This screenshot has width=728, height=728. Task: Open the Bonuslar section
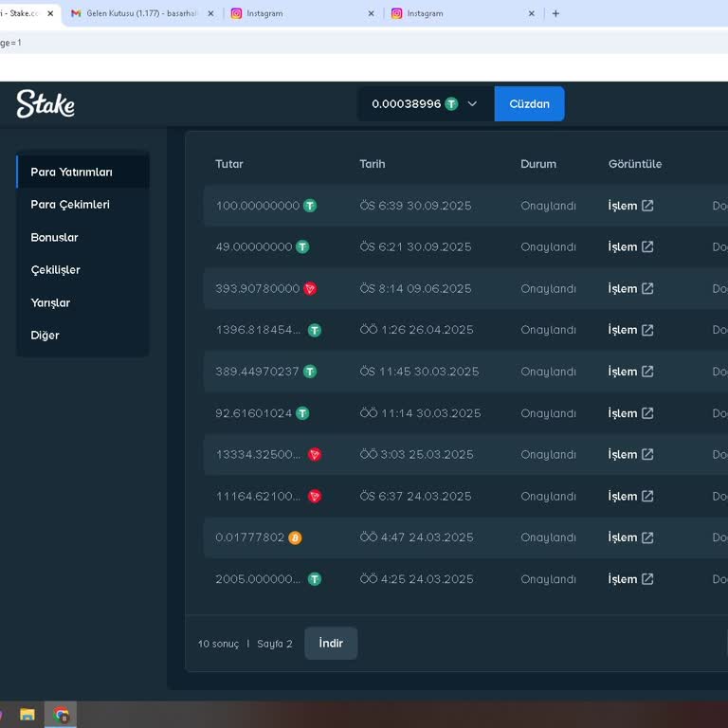pos(54,238)
